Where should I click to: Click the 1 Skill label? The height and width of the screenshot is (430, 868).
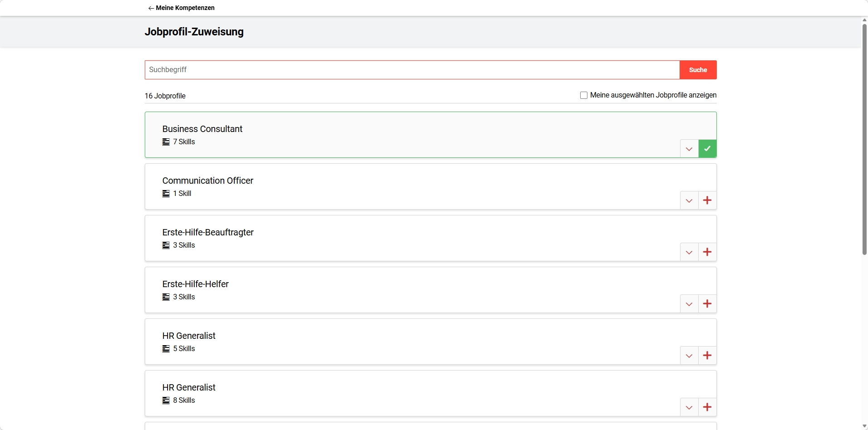click(x=182, y=194)
